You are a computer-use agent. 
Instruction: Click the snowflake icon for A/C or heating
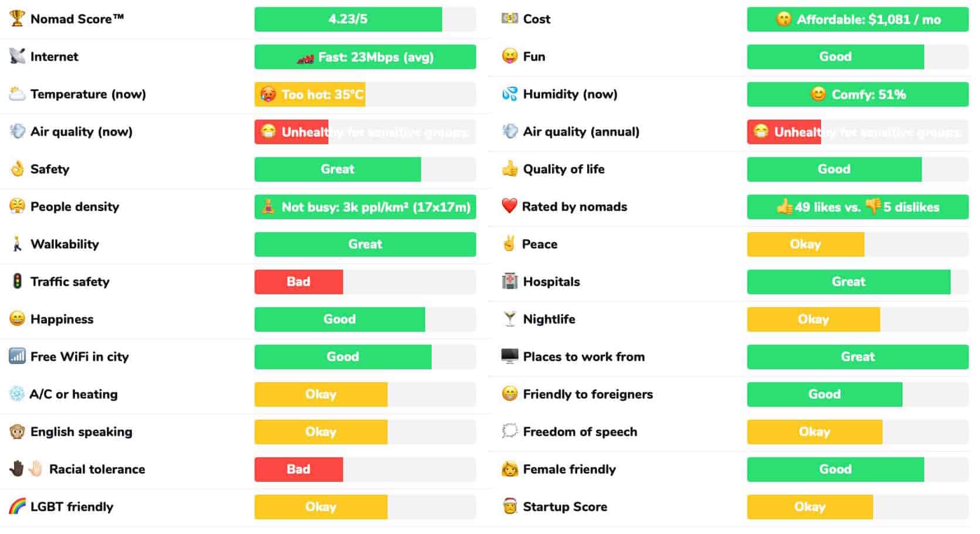(17, 394)
